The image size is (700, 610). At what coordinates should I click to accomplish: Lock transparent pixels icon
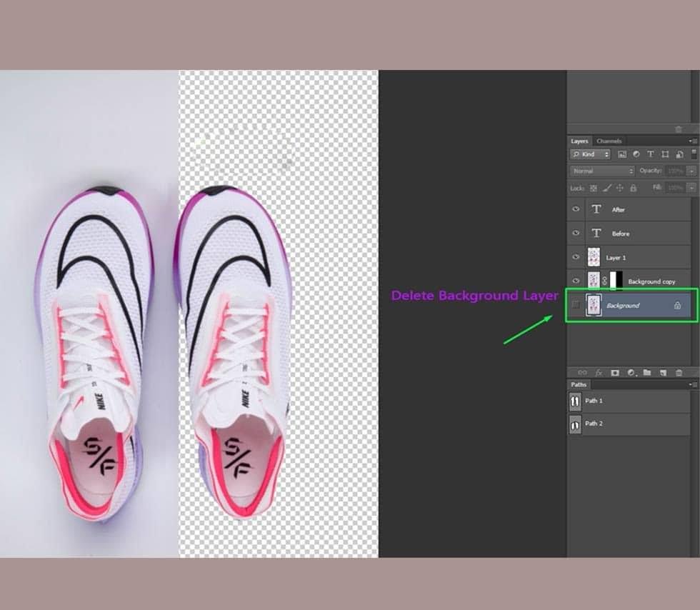[594, 188]
